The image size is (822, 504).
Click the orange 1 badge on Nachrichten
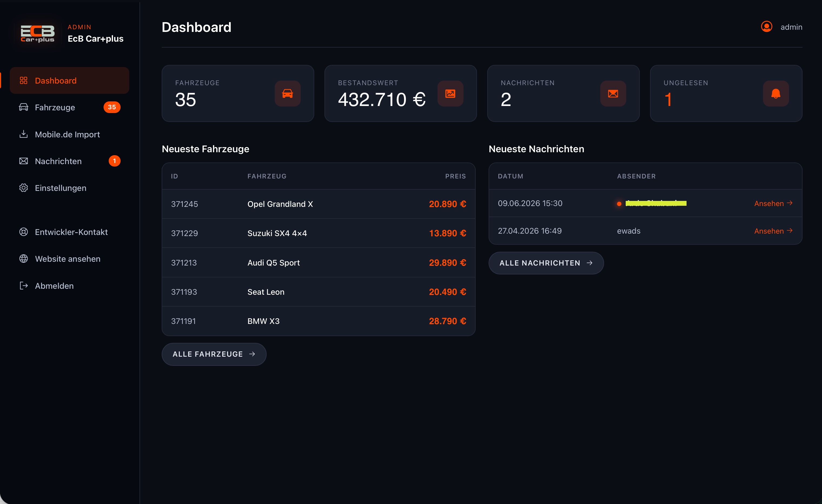click(114, 161)
